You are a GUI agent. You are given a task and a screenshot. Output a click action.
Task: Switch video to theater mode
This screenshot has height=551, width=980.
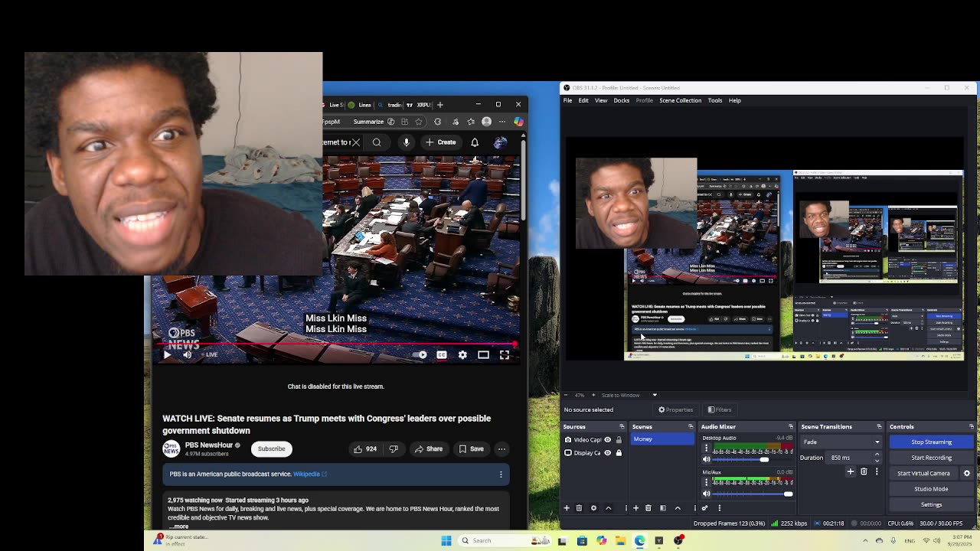coord(483,355)
